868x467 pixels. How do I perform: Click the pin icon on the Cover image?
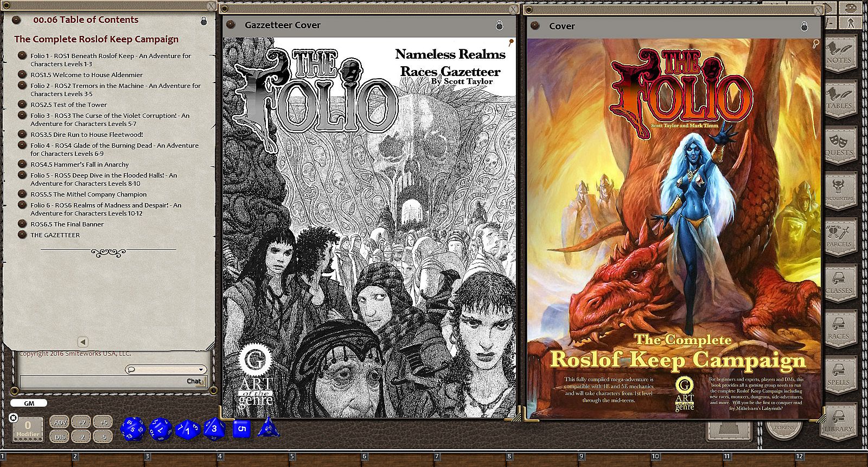pos(816,44)
